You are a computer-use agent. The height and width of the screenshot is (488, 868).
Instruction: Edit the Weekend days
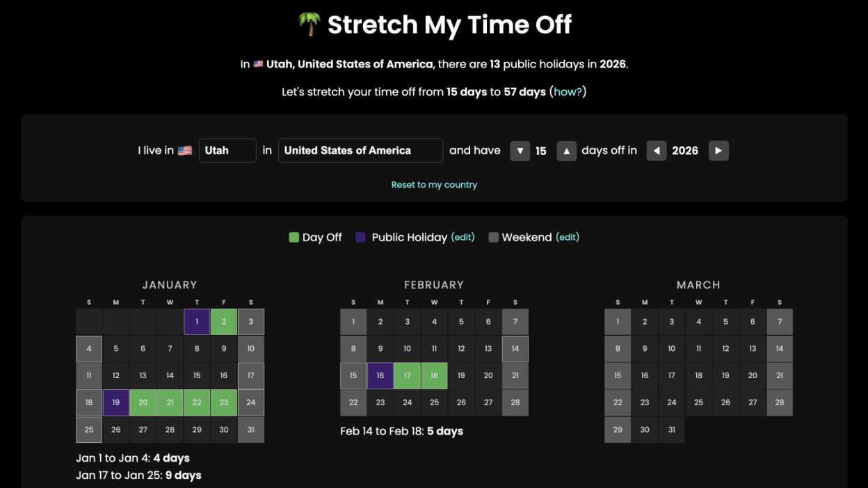pyautogui.click(x=567, y=237)
